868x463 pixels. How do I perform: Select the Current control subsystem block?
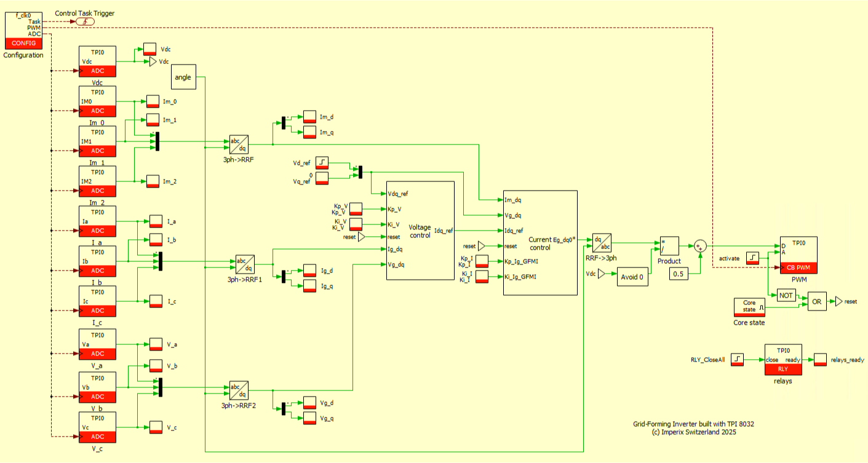point(540,243)
